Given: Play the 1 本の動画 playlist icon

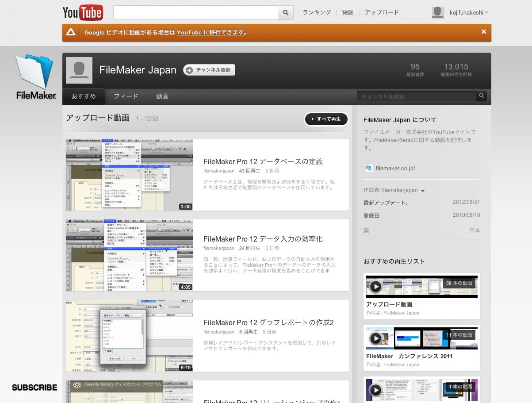Looking at the screenshot, I should point(375,390).
